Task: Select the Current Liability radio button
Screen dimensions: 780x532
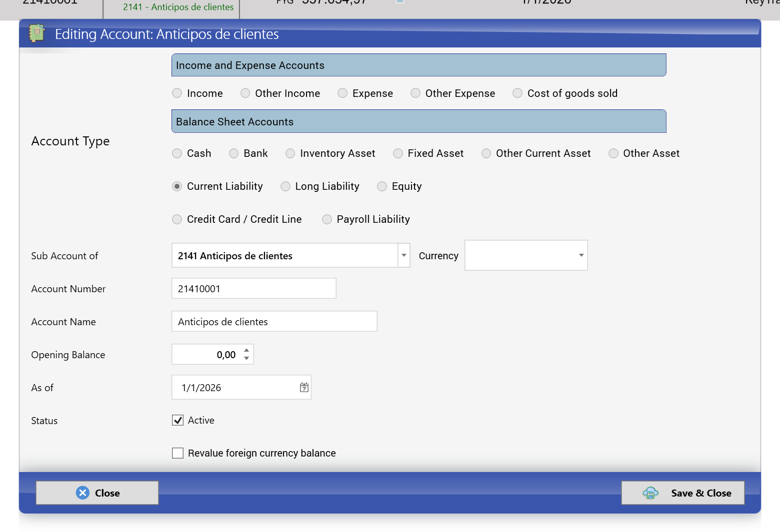Action: [177, 186]
